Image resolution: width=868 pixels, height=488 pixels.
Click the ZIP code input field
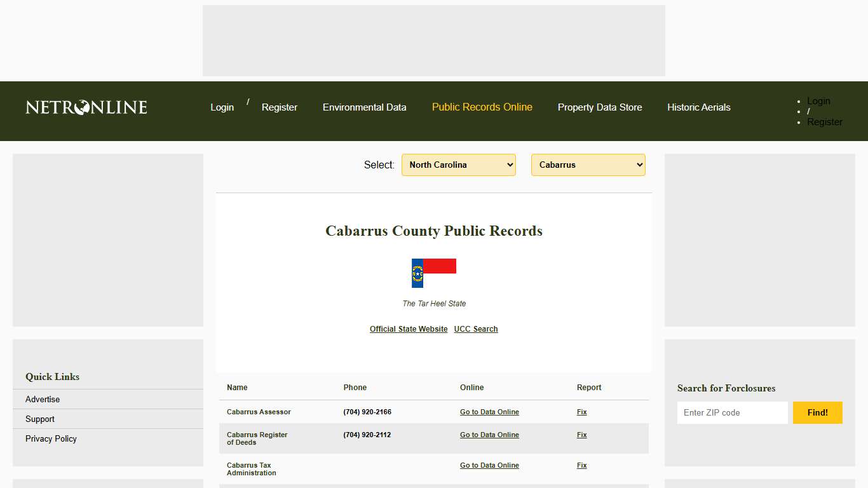coord(732,412)
